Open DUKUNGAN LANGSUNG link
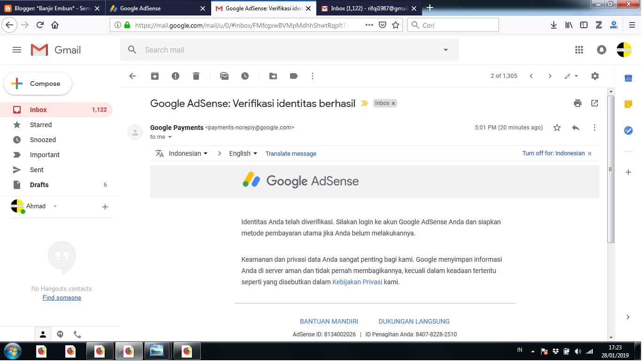Image resolution: width=642 pixels, height=364 pixels. click(x=414, y=321)
